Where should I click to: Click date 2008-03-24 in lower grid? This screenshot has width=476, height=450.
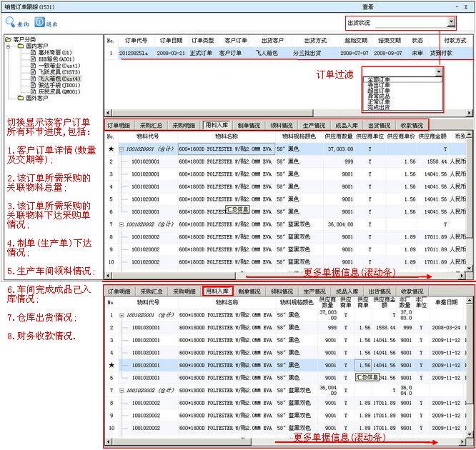(446, 327)
